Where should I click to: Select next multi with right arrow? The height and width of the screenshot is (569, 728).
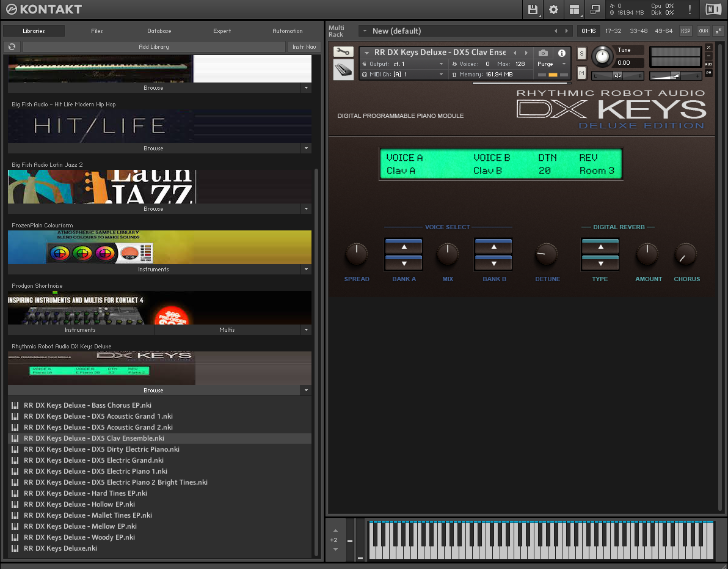click(x=566, y=31)
